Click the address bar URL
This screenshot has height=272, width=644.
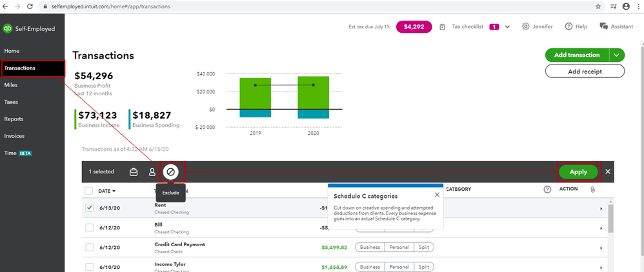tap(111, 6)
